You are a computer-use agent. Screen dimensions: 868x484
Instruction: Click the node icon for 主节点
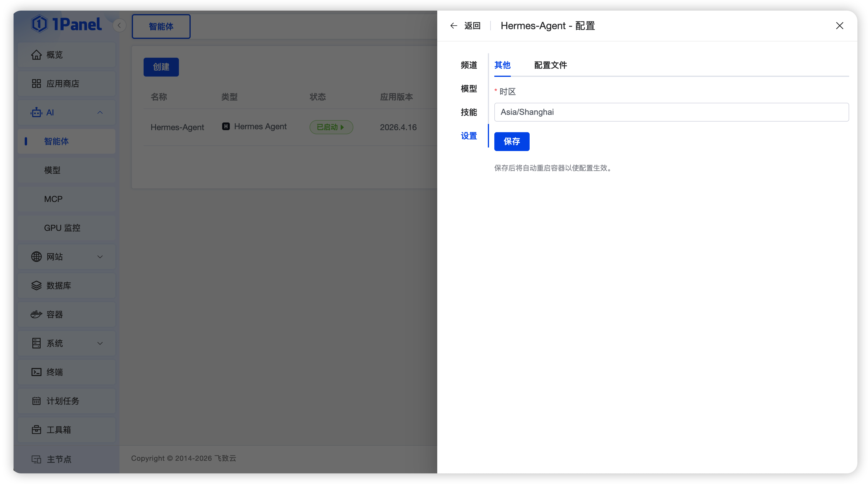pyautogui.click(x=36, y=459)
